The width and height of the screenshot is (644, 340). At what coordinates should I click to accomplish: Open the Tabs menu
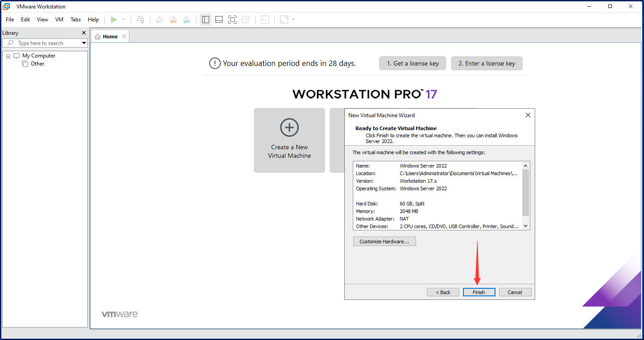click(x=76, y=20)
